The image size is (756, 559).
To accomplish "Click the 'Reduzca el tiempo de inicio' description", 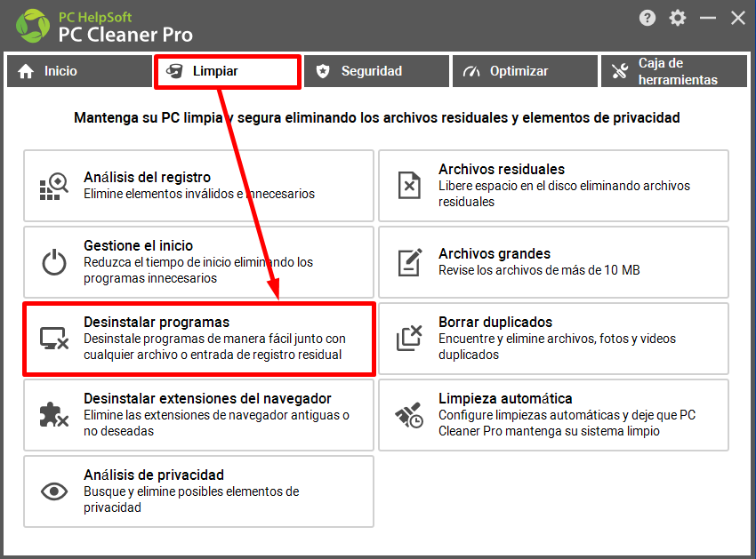I will point(198,270).
